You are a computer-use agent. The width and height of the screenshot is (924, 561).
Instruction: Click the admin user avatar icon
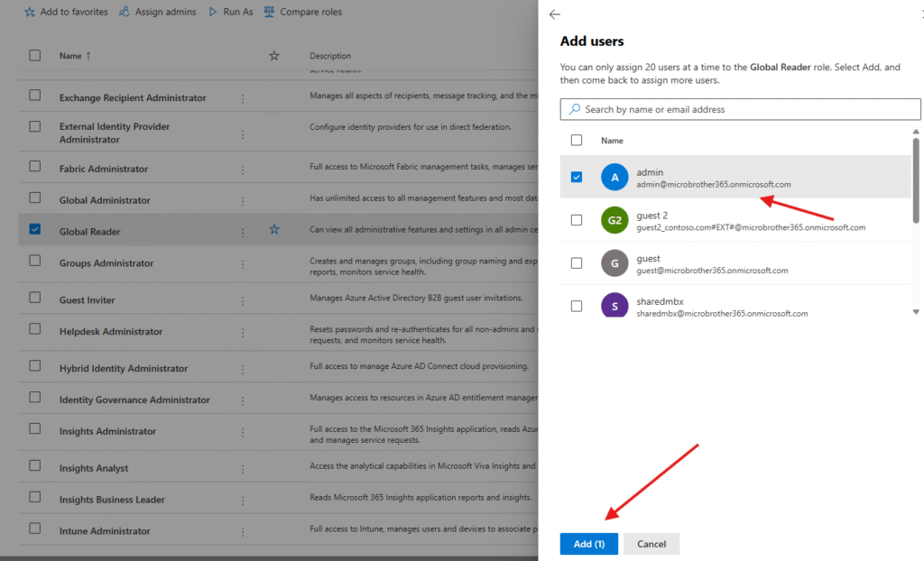pyautogui.click(x=614, y=178)
